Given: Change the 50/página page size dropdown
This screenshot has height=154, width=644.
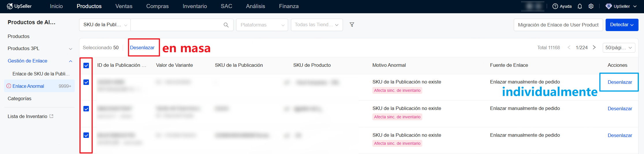Looking at the screenshot, I should tap(619, 48).
